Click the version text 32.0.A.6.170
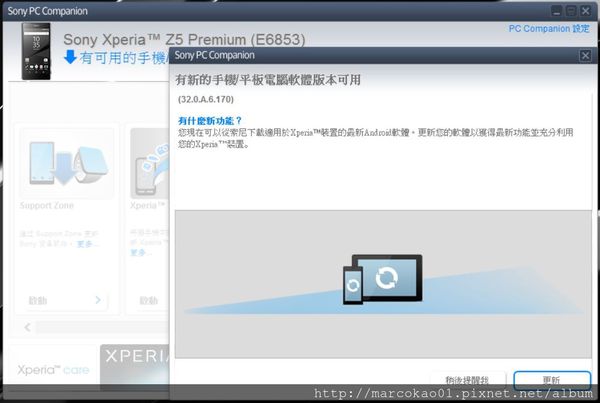This screenshot has width=600, height=403. [x=206, y=100]
